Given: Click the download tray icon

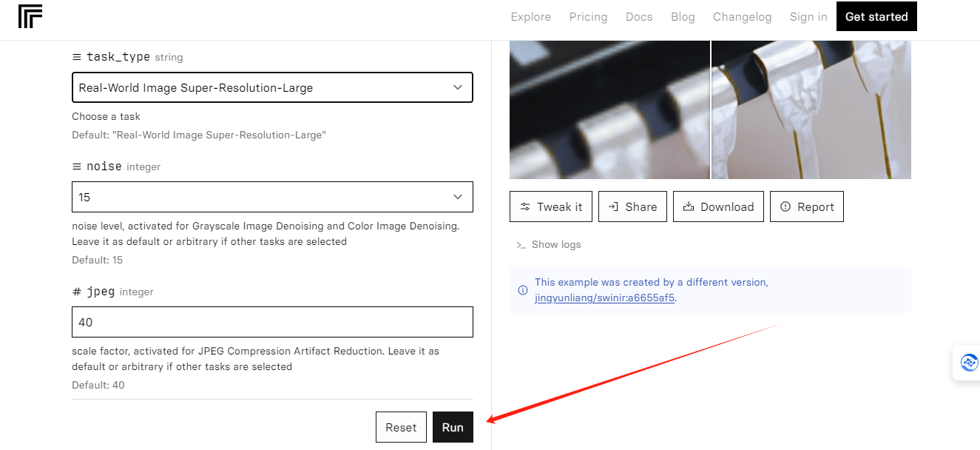Looking at the screenshot, I should tap(689, 207).
